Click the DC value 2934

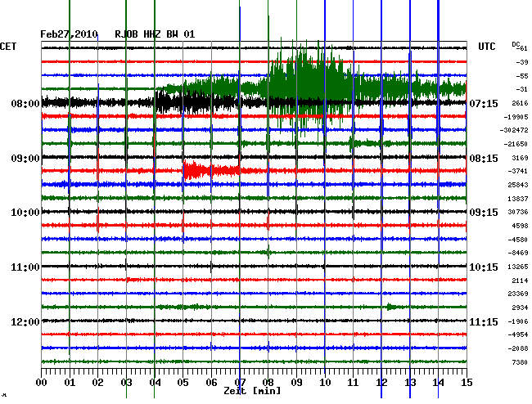[x=520, y=307]
